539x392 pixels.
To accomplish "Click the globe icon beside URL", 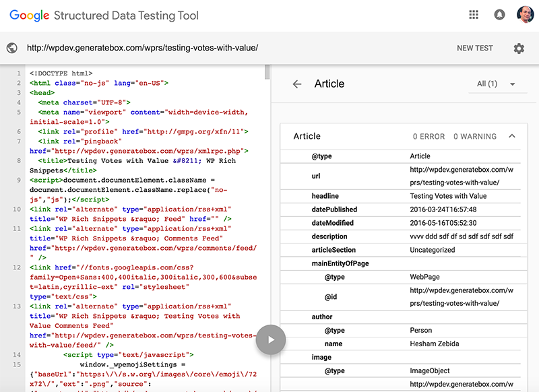I will click(11, 48).
